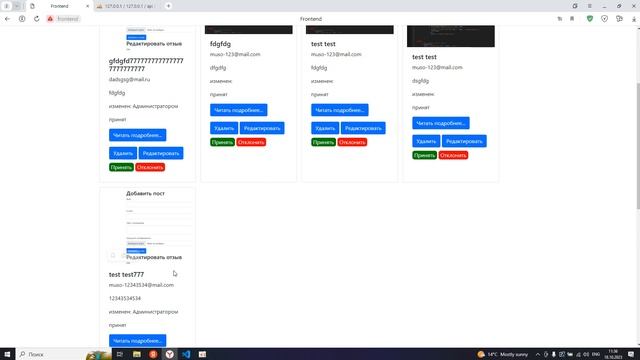640x360 pixels.
Task: Open the Windows Start menu
Action: (7, 354)
